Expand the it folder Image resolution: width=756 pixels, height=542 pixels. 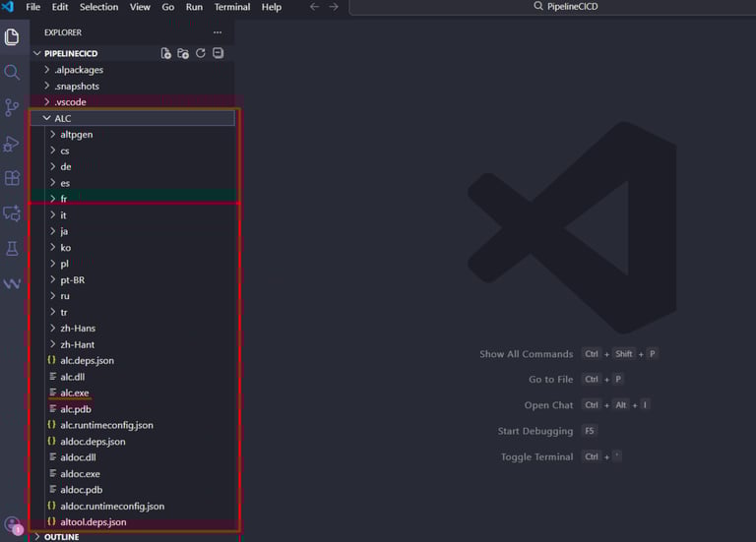pos(133,215)
